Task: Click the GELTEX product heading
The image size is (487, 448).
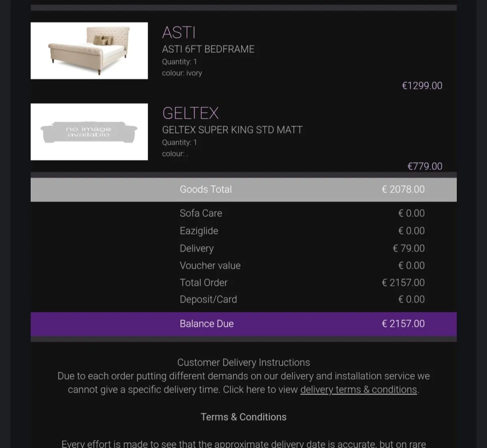Action: 190,113
